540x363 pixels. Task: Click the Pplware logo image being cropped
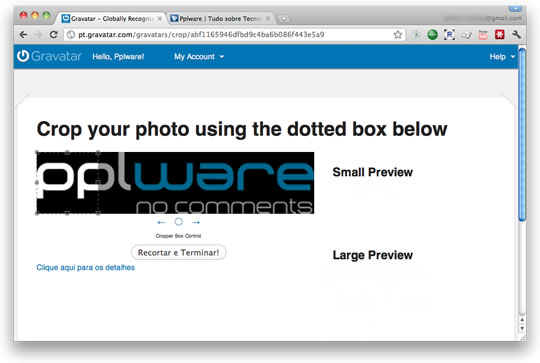coord(175,183)
